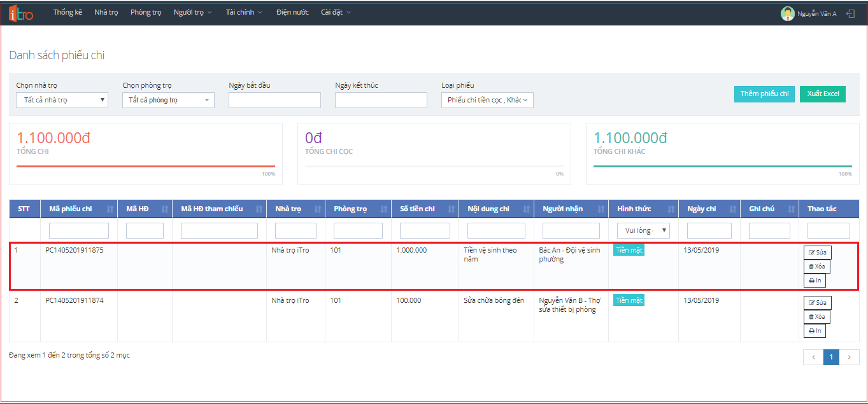This screenshot has width=868, height=404.
Task: Open the Tài chính menu
Action: [244, 13]
